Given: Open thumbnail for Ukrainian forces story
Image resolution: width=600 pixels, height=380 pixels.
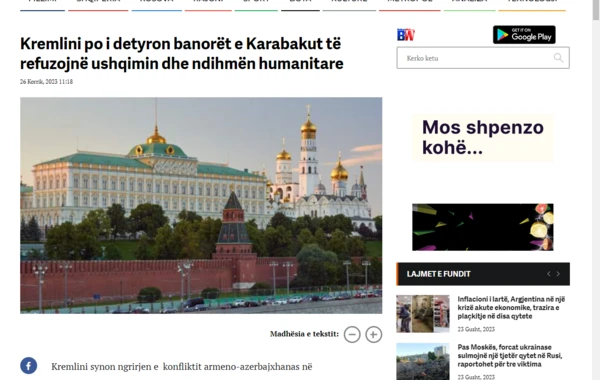Looking at the screenshot, I should point(423,362).
